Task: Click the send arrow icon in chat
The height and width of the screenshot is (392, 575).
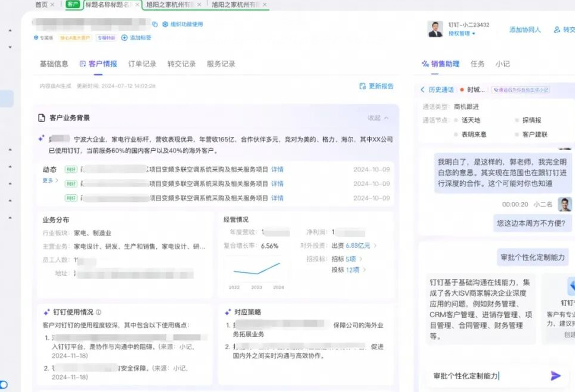Action: tap(556, 376)
